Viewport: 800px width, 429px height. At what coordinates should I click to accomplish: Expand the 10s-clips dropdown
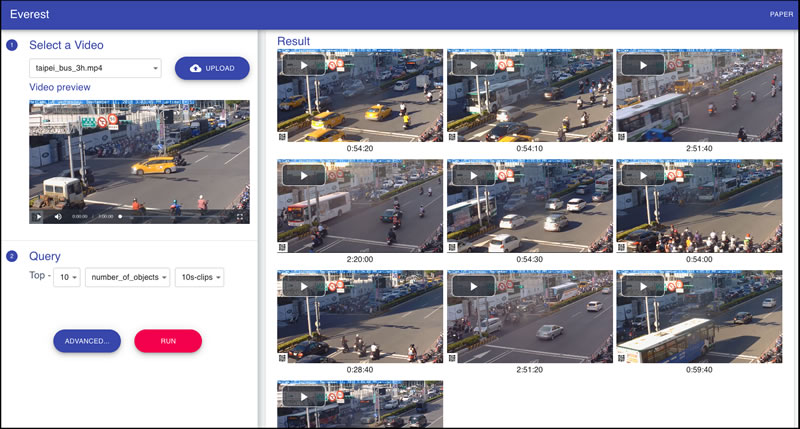(x=199, y=277)
